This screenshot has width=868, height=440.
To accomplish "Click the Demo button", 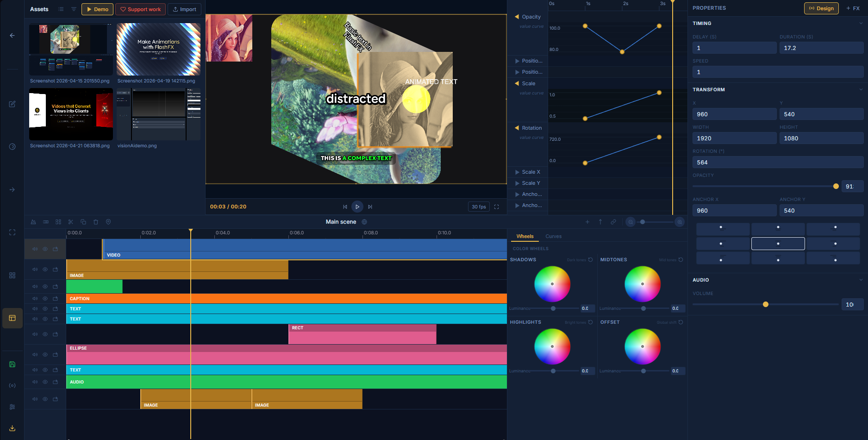I will [x=97, y=9].
